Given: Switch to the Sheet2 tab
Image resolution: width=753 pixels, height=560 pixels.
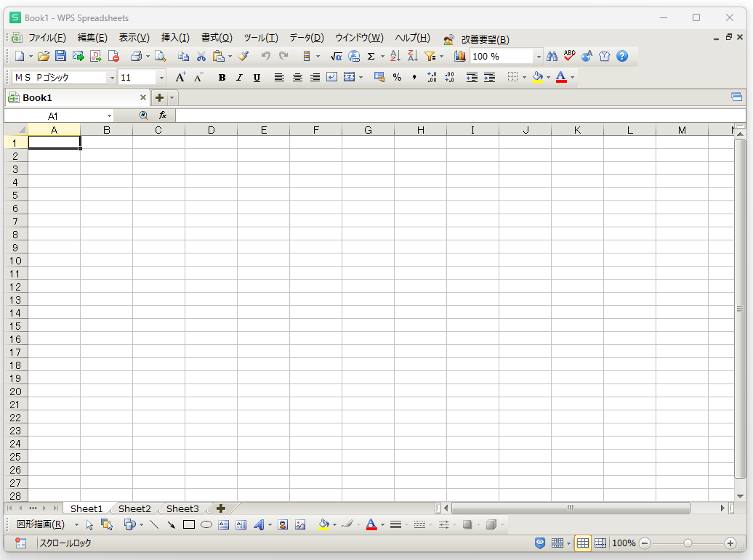Looking at the screenshot, I should [x=134, y=508].
